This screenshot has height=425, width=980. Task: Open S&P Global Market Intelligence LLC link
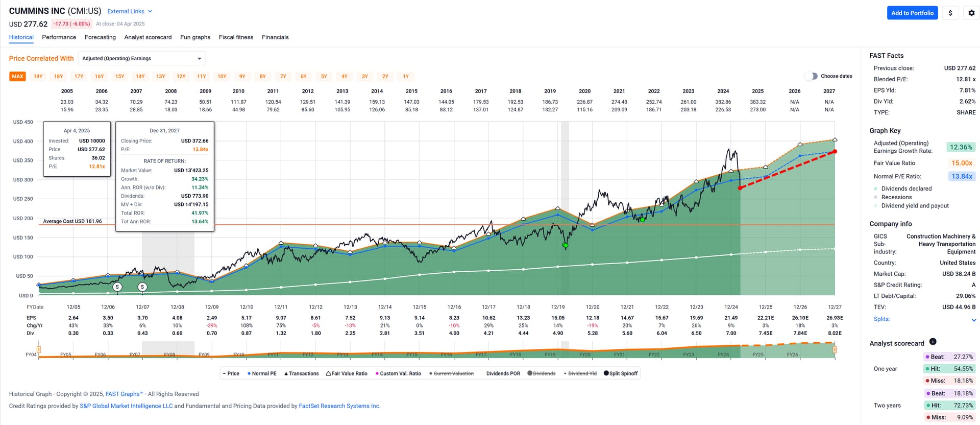pyautogui.click(x=126, y=406)
